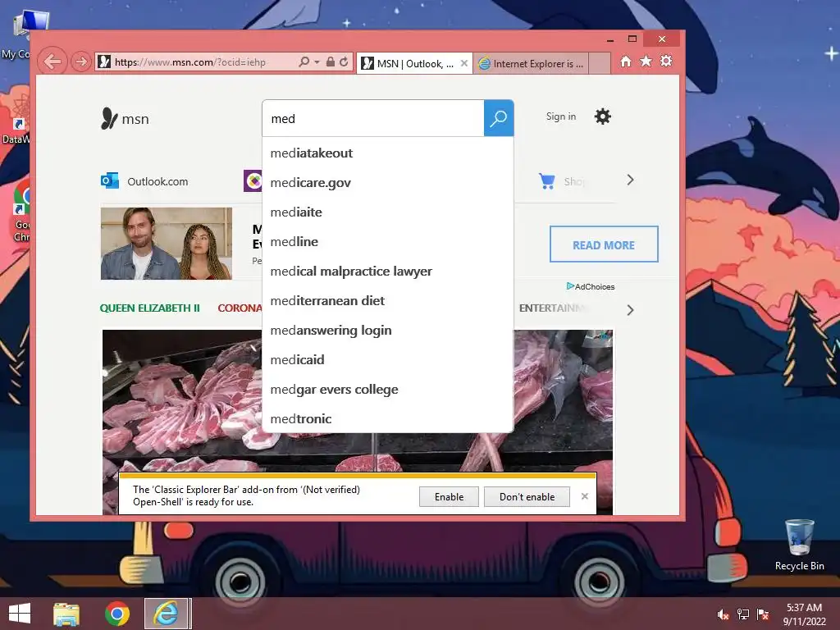This screenshot has width=840, height=630.
Task: Choose the 'medtronic' suggestion
Action: pos(387,419)
